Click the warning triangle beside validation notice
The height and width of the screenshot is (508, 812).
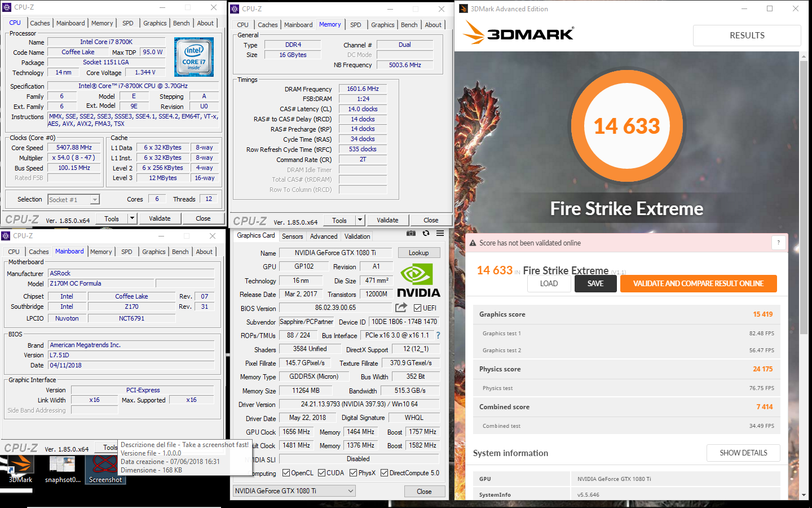(473, 243)
